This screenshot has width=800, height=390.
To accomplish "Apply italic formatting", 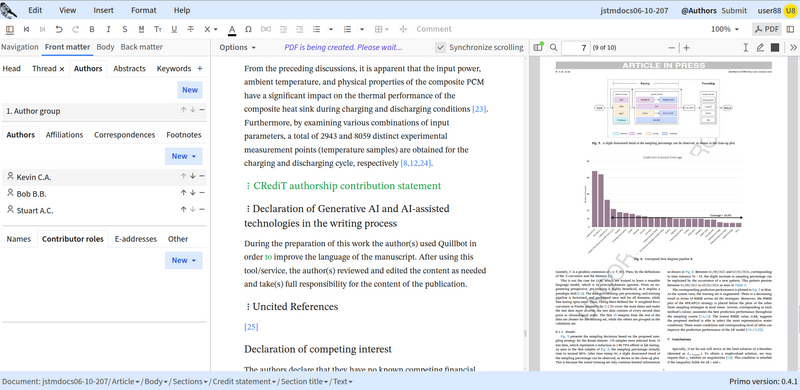I will tap(108, 29).
